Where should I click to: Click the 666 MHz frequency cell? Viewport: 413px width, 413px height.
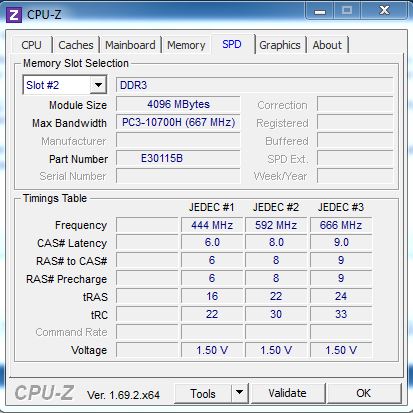(x=341, y=225)
